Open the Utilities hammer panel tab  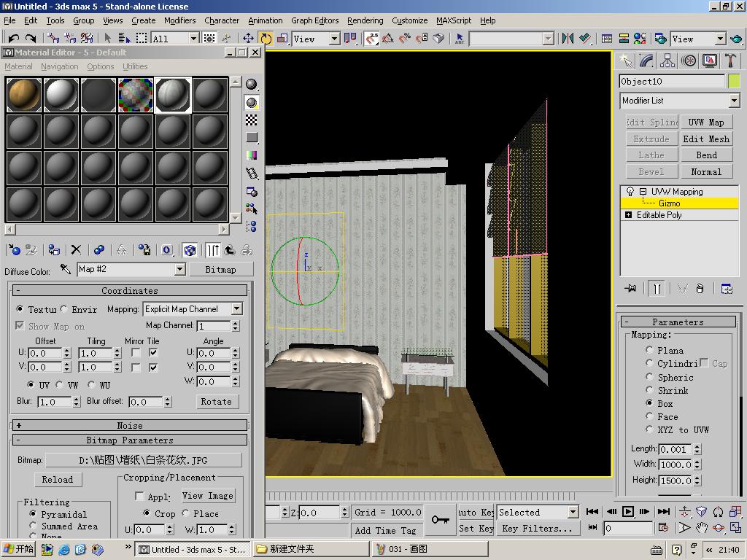click(730, 61)
